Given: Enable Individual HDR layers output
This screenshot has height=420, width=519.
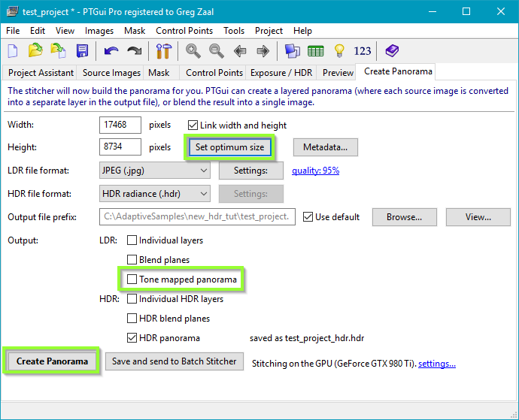Looking at the screenshot, I should tap(132, 298).
